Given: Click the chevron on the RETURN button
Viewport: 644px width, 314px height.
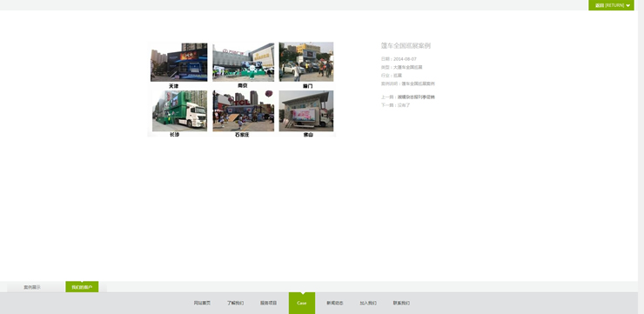Looking at the screenshot, I should [x=628, y=5].
